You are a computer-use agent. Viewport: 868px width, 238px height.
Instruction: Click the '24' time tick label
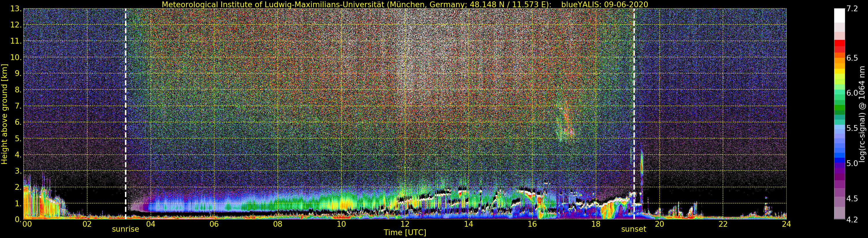(x=786, y=224)
